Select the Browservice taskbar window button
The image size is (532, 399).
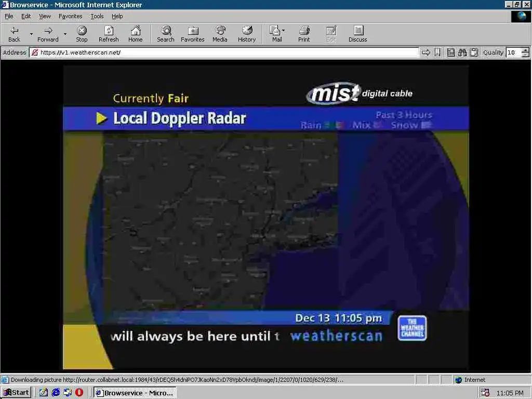[x=135, y=393]
